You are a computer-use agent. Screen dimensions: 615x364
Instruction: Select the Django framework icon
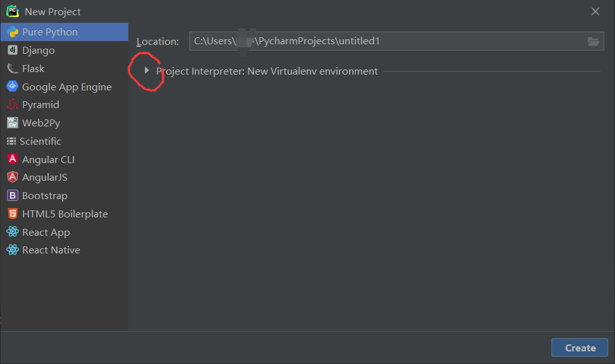click(13, 50)
